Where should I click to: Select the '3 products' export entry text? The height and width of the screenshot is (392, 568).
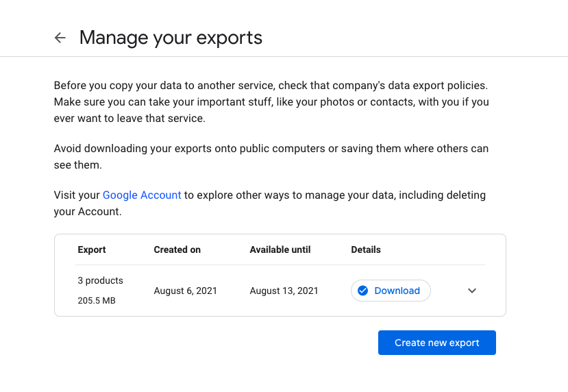point(100,280)
